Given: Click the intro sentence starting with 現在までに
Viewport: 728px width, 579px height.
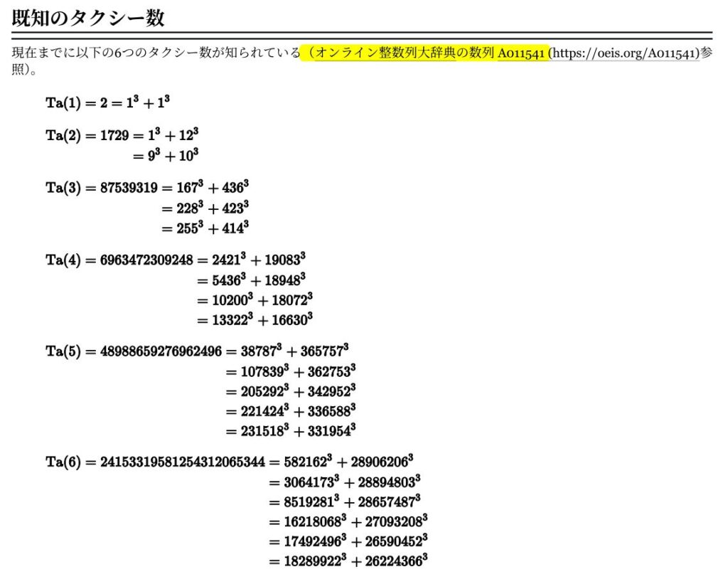Looking at the screenshot, I should click(x=156, y=54).
